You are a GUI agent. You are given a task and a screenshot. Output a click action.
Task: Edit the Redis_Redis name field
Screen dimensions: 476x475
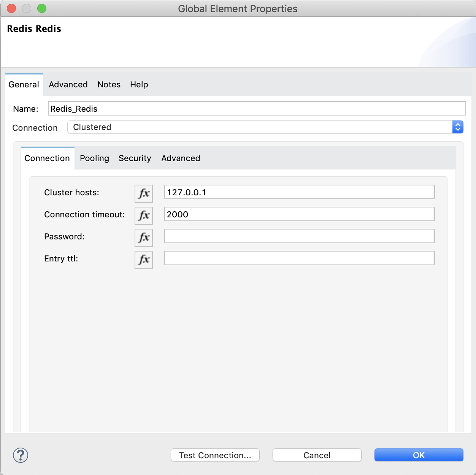(257, 108)
